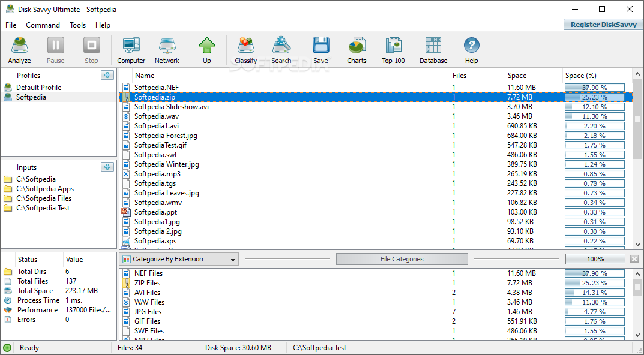The height and width of the screenshot is (355, 644).
Task: Add a new profile with the Profiles plus icon
Action: click(x=107, y=75)
